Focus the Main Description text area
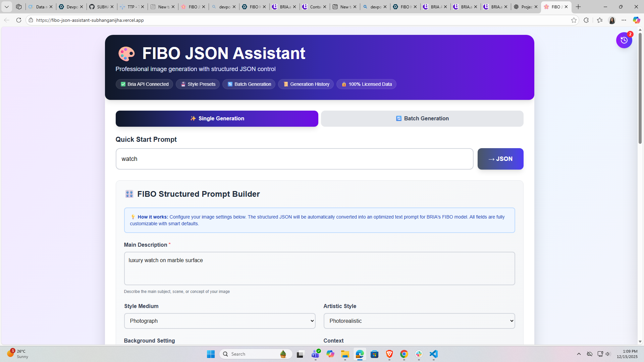 (x=319, y=268)
